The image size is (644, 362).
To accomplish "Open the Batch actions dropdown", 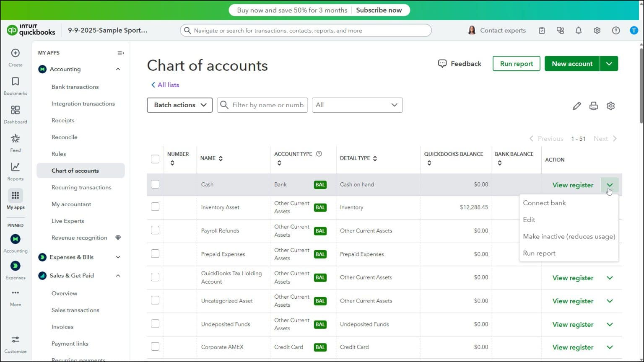I will (x=179, y=105).
